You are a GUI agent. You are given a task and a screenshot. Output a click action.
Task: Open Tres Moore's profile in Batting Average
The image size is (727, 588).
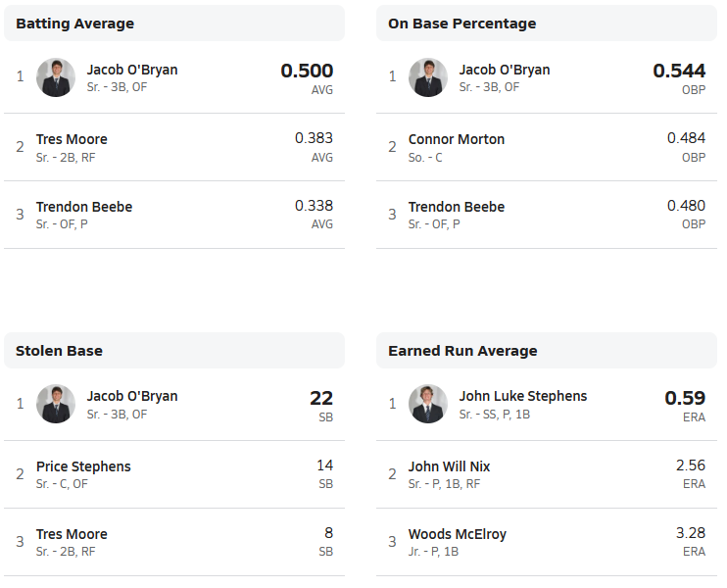tap(72, 139)
